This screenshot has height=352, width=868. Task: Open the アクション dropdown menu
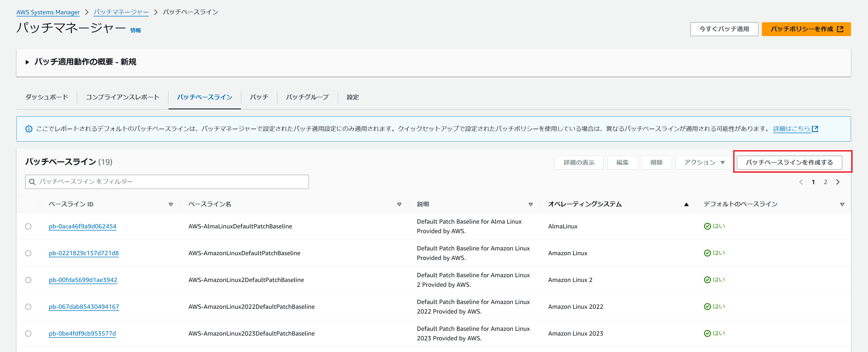point(704,162)
